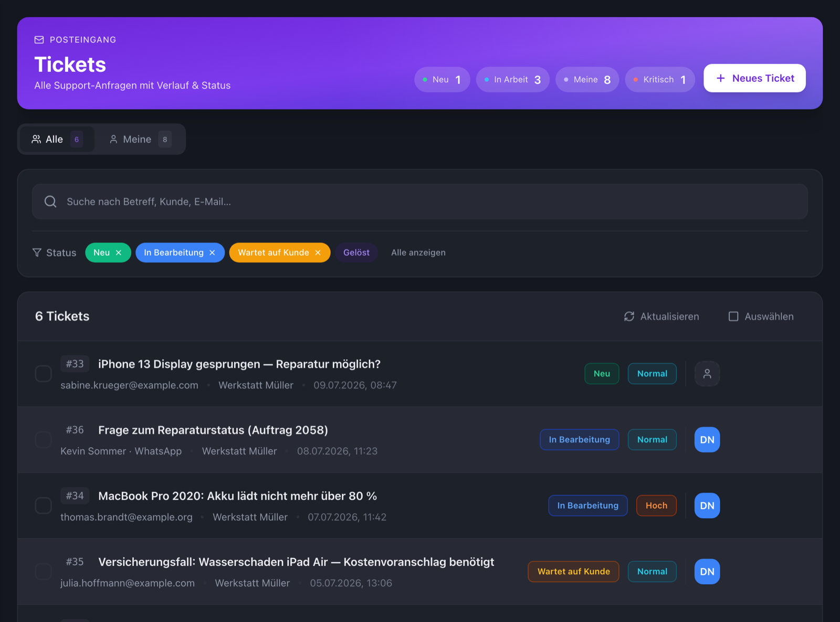The height and width of the screenshot is (622, 840).
Task: Open ticket Versicherungsfall Wasserschaden iPad Air
Action: click(296, 562)
